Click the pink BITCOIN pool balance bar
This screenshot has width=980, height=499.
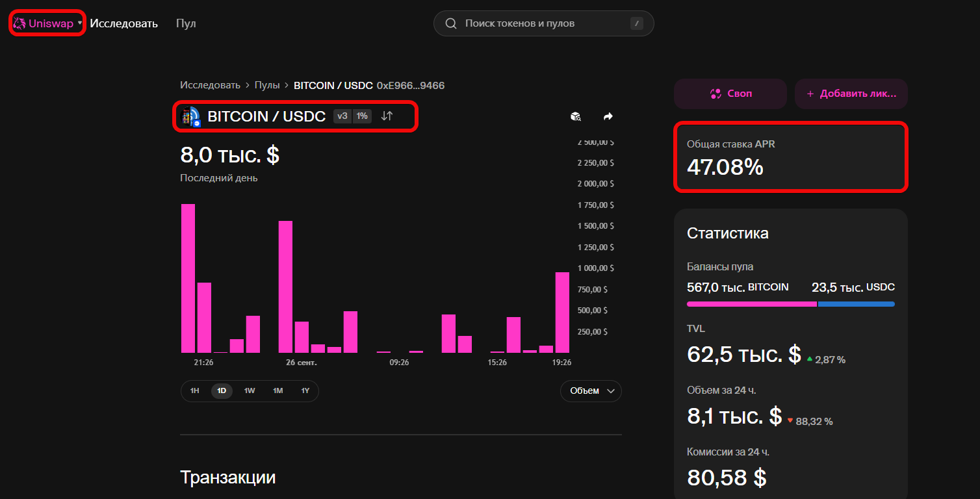pyautogui.click(x=751, y=304)
